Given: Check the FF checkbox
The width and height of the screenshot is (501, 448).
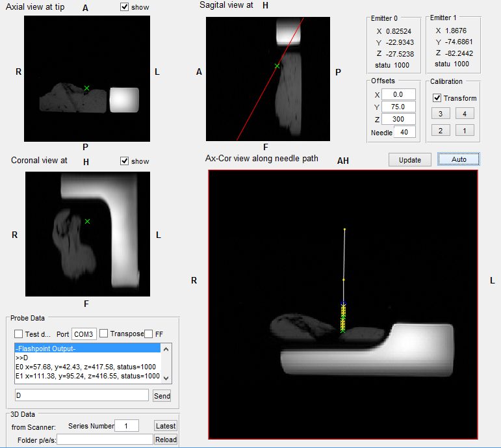Looking at the screenshot, I should 148,334.
